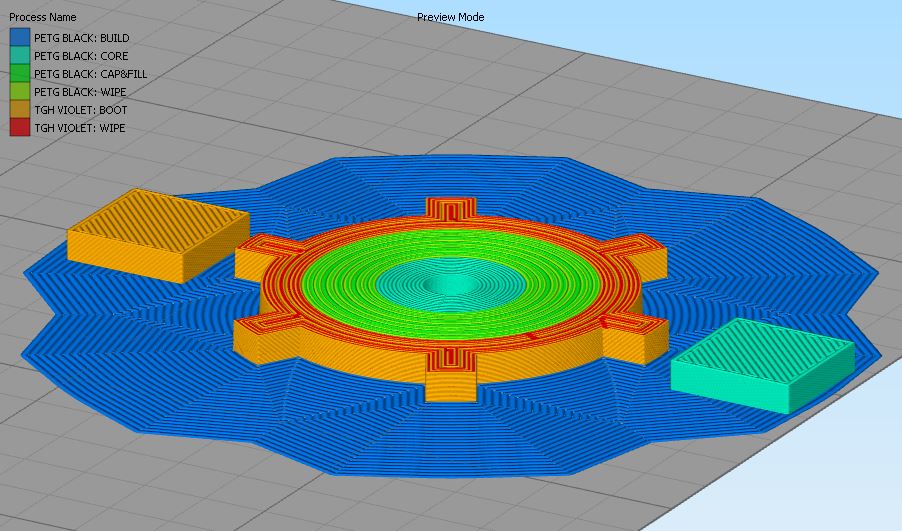Click the orange TGH VIOLET: BOOT swatch
902x531 pixels.
20,110
